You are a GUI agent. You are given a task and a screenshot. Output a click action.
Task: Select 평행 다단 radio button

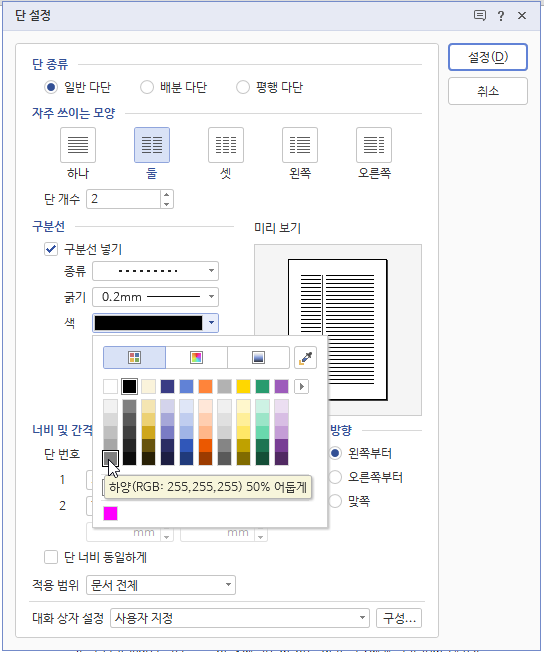[243, 87]
